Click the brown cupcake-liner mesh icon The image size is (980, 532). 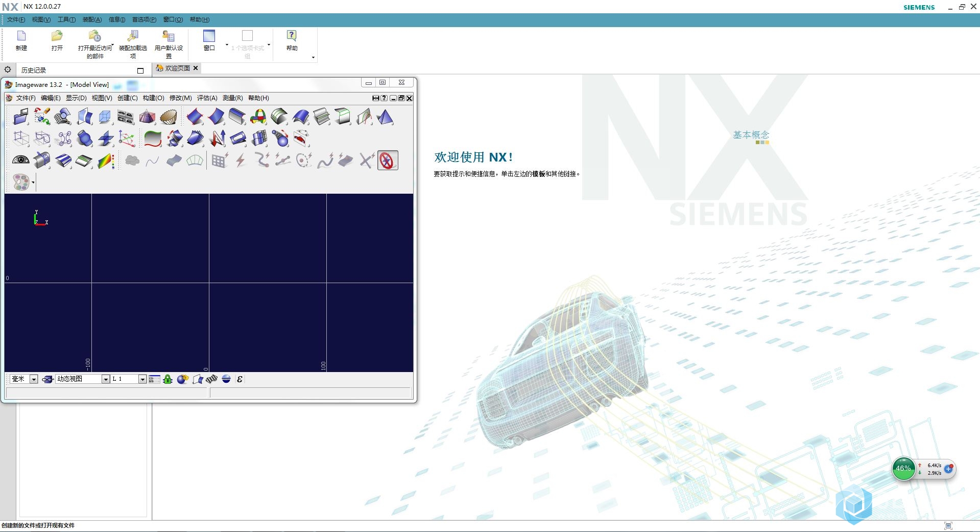[x=168, y=117]
